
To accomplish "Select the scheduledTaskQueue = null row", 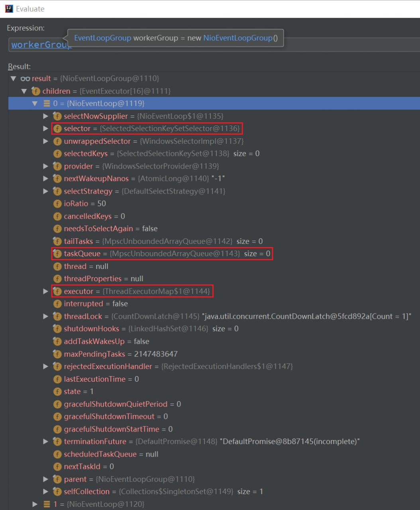I will [x=214, y=454].
